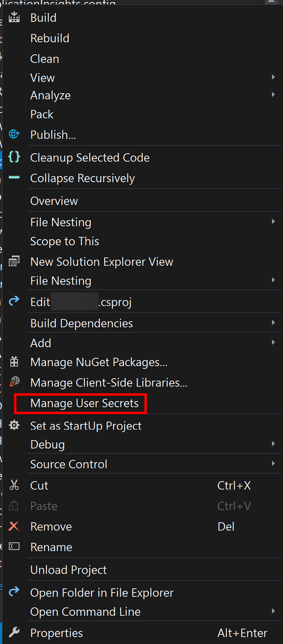
Task: Click Scope to This
Action: [64, 241]
